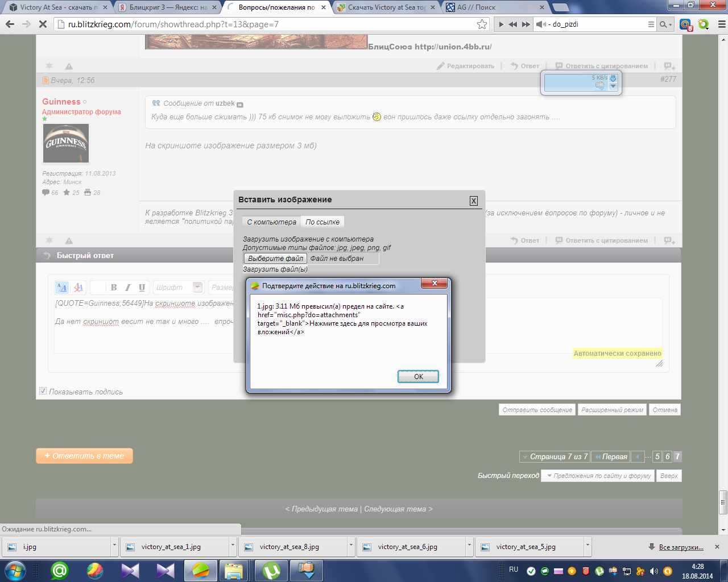Go to page 5 of the thread
The image size is (728, 582).
coord(657,456)
